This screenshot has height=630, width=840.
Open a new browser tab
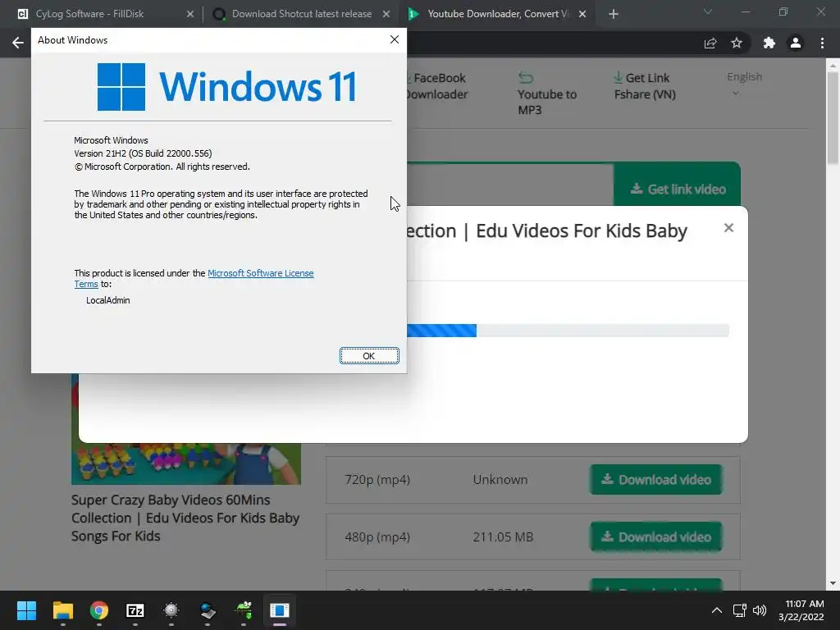coord(614,14)
